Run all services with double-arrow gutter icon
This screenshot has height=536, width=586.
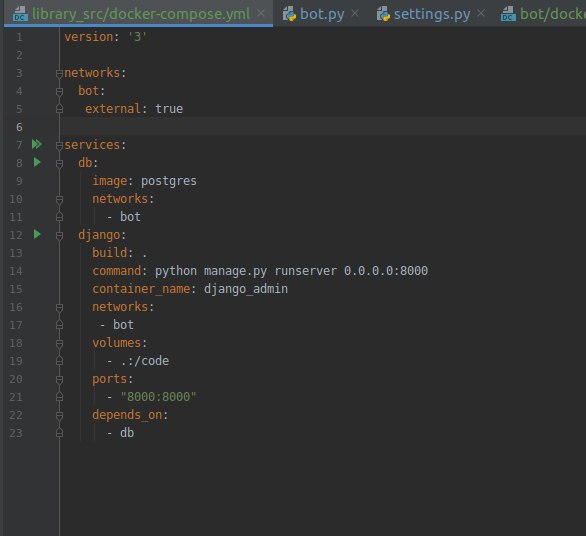pyautogui.click(x=37, y=144)
